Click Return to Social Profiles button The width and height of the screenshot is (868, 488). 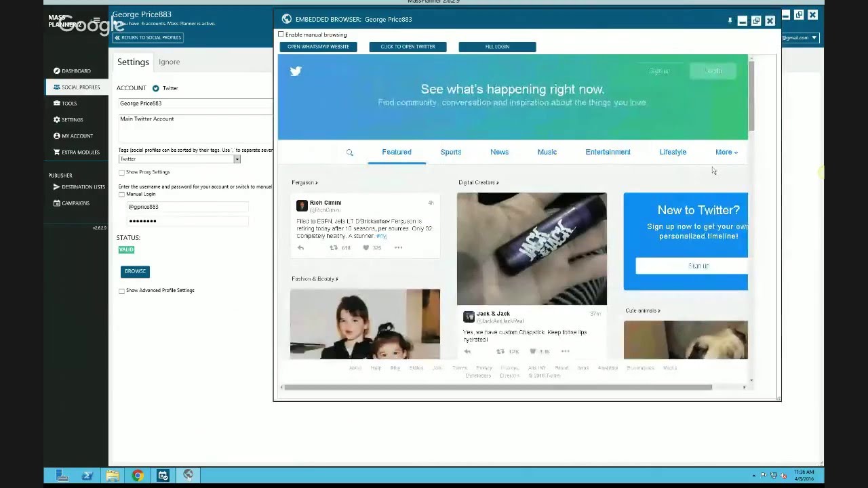pos(148,37)
